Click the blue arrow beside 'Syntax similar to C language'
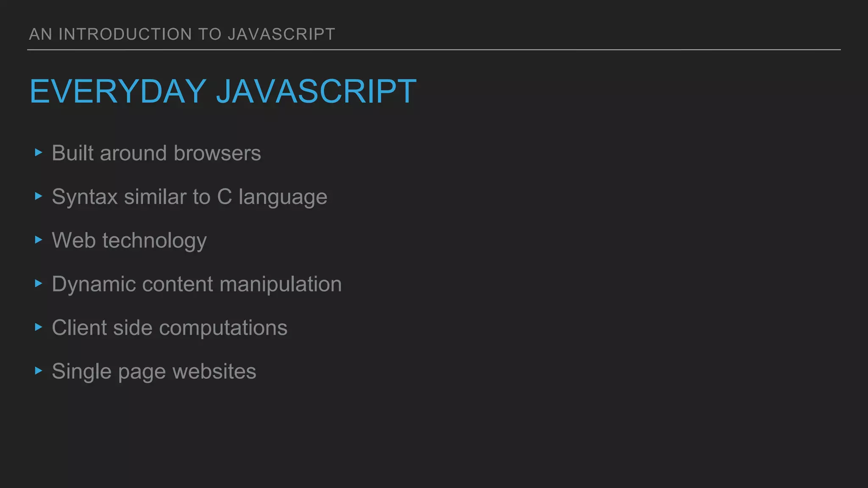 (39, 196)
